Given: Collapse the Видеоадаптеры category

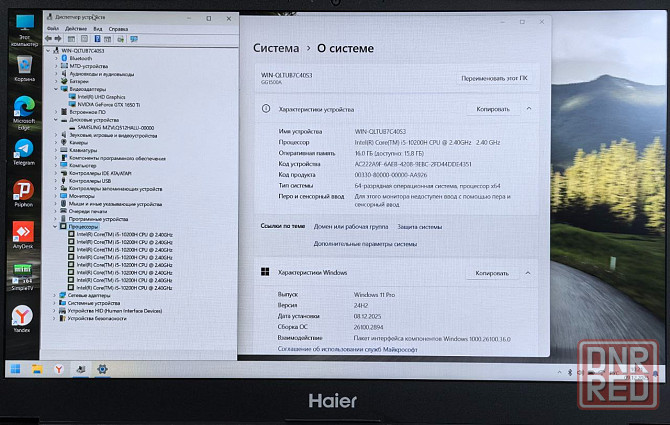Looking at the screenshot, I should [56, 89].
